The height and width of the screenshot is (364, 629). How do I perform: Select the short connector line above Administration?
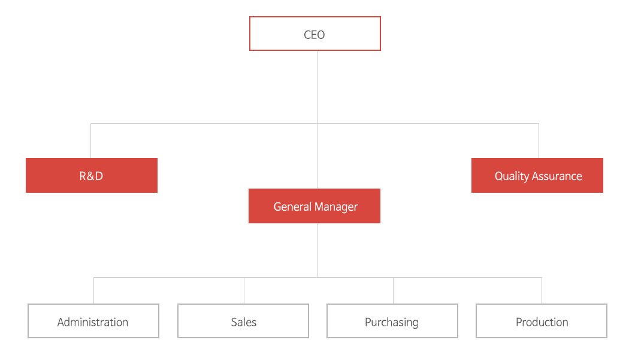pyautogui.click(x=94, y=290)
